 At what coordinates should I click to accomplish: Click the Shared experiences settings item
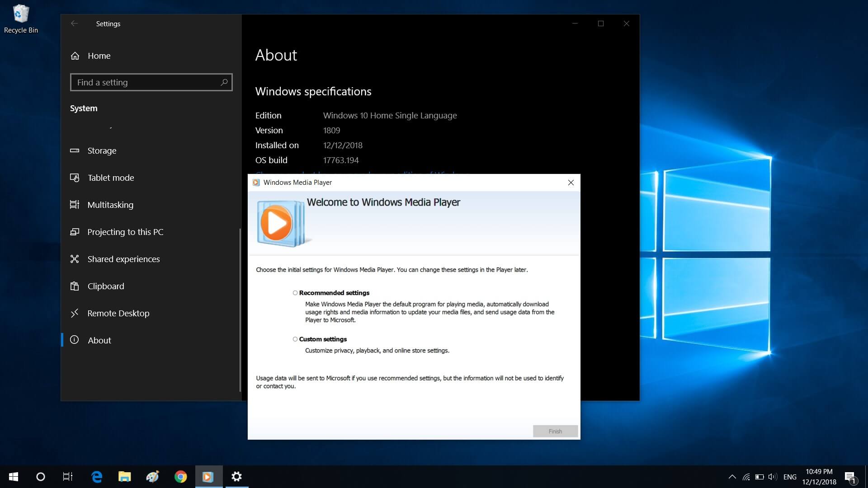point(123,258)
